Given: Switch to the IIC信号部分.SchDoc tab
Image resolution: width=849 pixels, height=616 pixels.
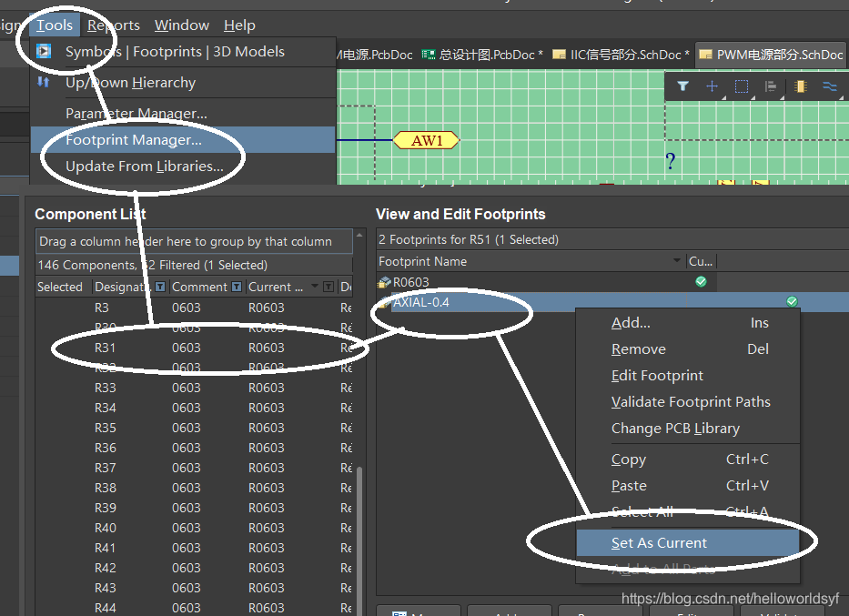Looking at the screenshot, I should pyautogui.click(x=622, y=55).
